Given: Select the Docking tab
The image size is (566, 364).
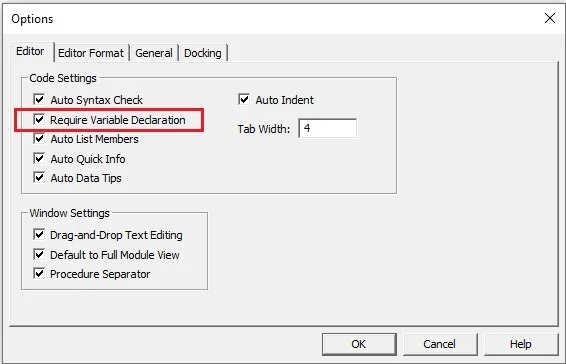Looking at the screenshot, I should pyautogui.click(x=203, y=53).
